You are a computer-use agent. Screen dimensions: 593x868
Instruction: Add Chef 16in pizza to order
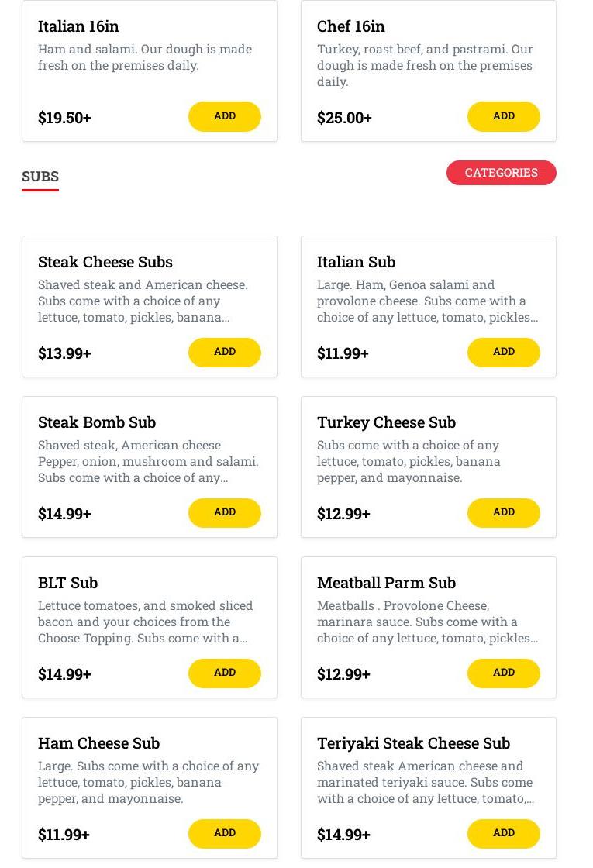pos(503,116)
